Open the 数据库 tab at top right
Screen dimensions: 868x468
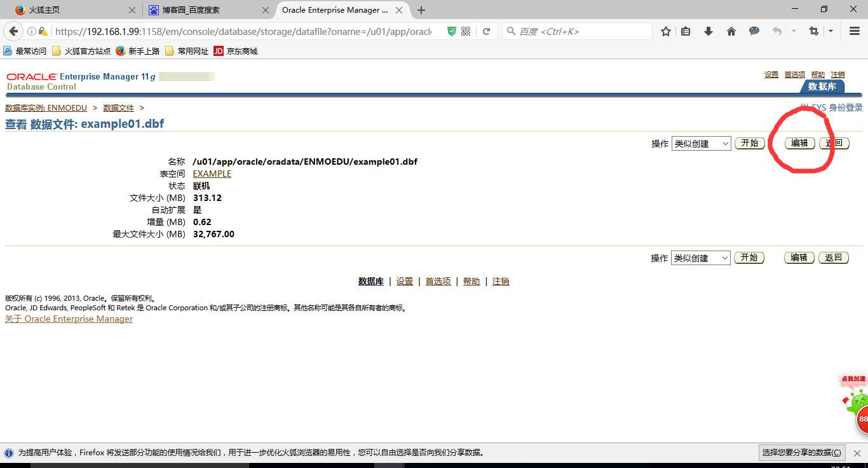822,86
